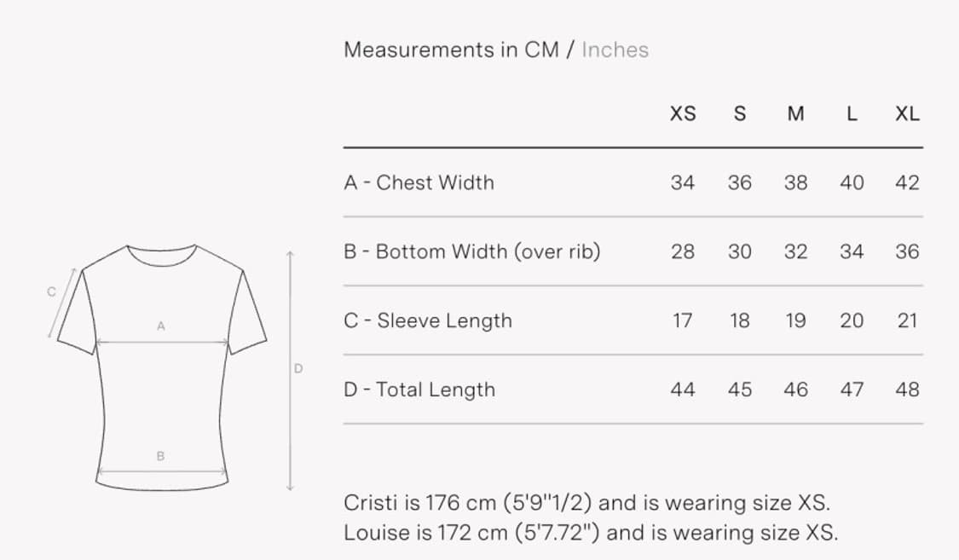Switch measurements to Inches

click(615, 49)
